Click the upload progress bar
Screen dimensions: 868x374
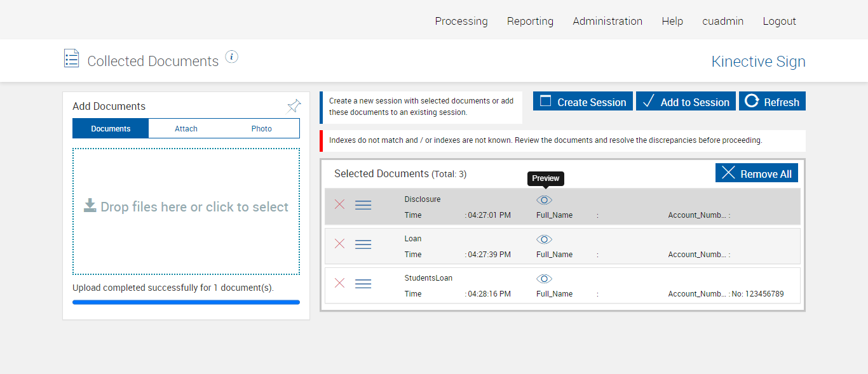tap(186, 302)
